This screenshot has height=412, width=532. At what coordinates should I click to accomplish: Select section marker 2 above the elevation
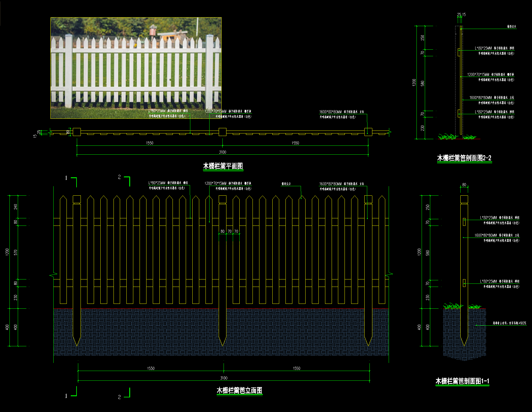click(119, 177)
